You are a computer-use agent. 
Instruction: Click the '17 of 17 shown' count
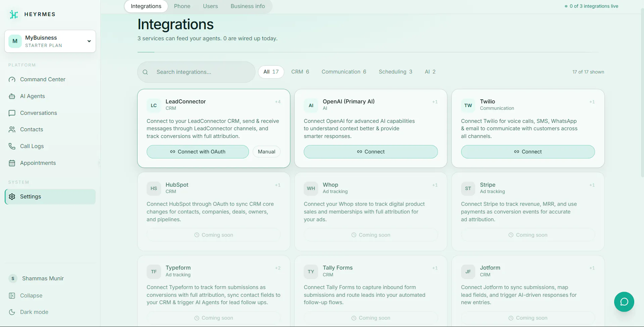588,72
